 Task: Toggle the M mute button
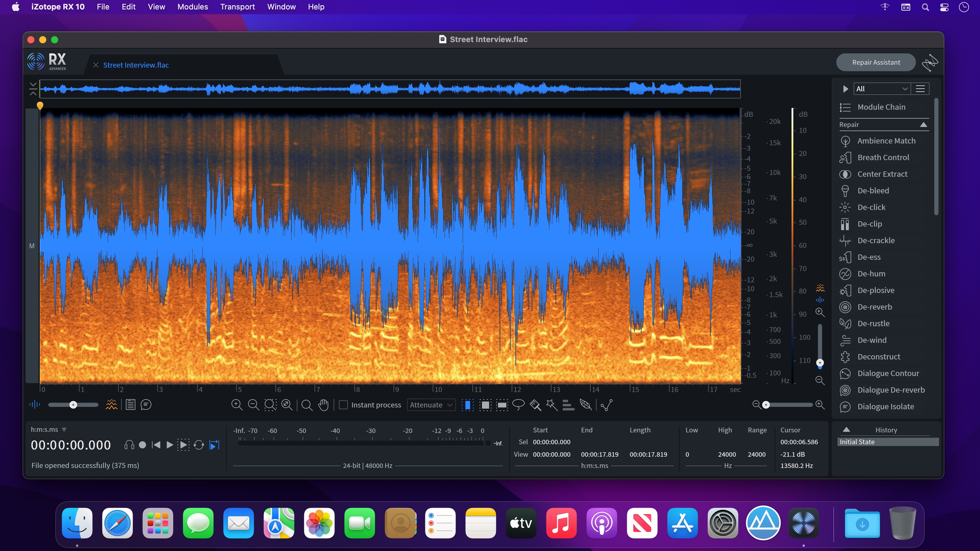click(x=32, y=246)
